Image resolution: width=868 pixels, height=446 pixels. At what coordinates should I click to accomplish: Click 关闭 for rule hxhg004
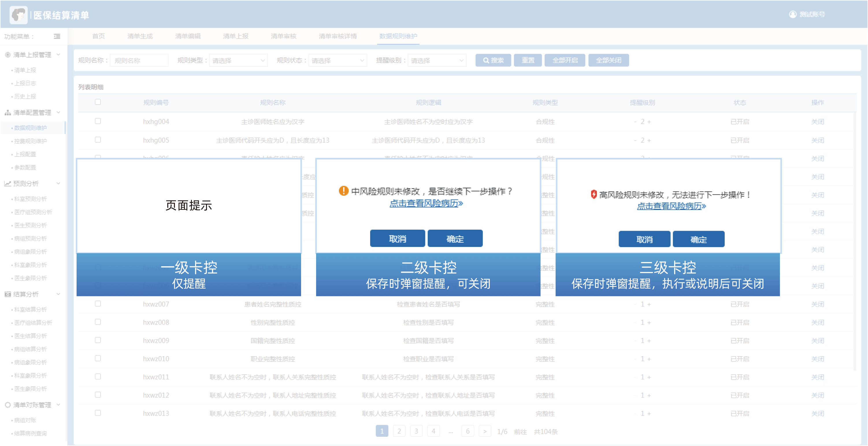(817, 122)
